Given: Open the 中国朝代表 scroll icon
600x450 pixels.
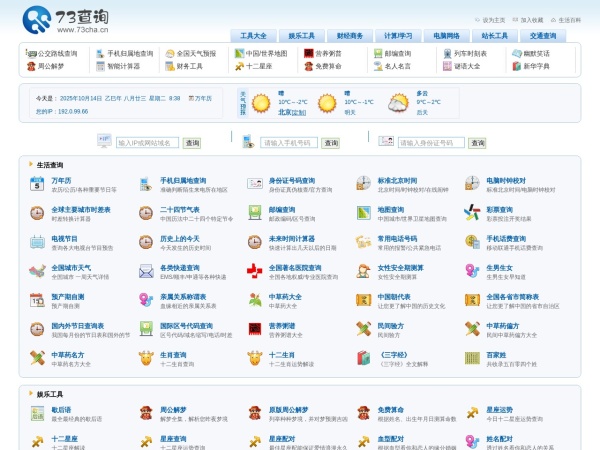Looking at the screenshot, I should (363, 300).
